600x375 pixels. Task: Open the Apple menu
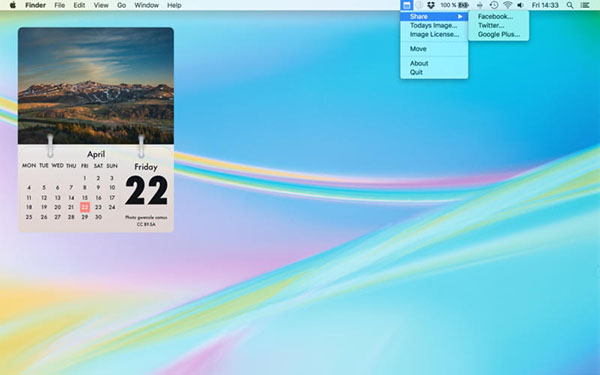[13, 5]
